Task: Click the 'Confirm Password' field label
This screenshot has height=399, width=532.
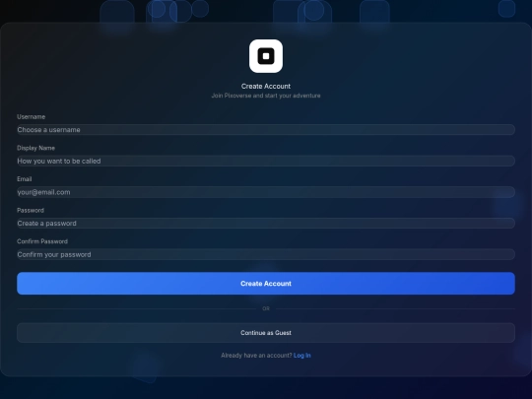Action: (42, 241)
